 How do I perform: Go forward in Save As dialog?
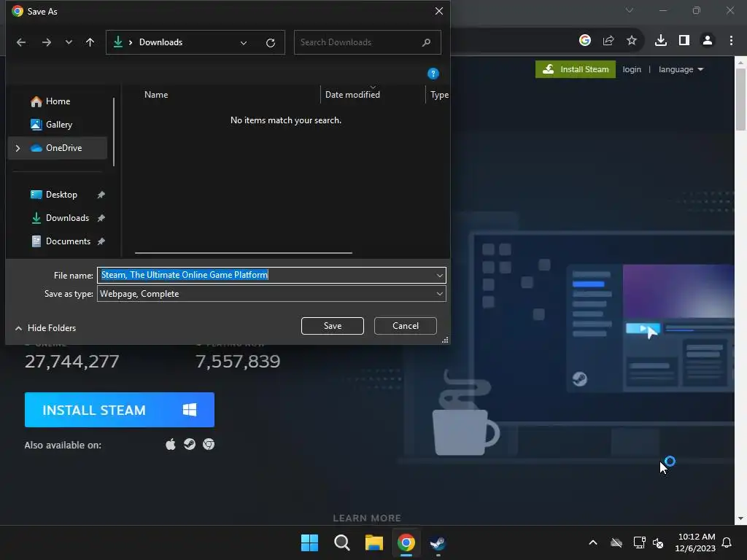tap(46, 42)
